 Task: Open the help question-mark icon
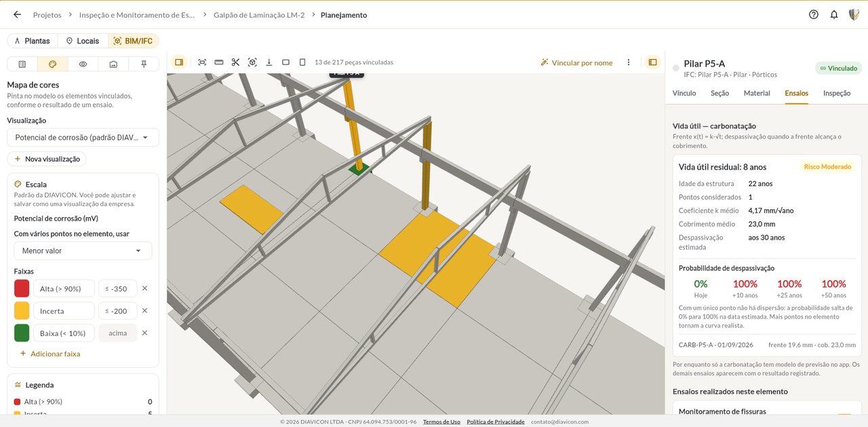click(x=814, y=14)
